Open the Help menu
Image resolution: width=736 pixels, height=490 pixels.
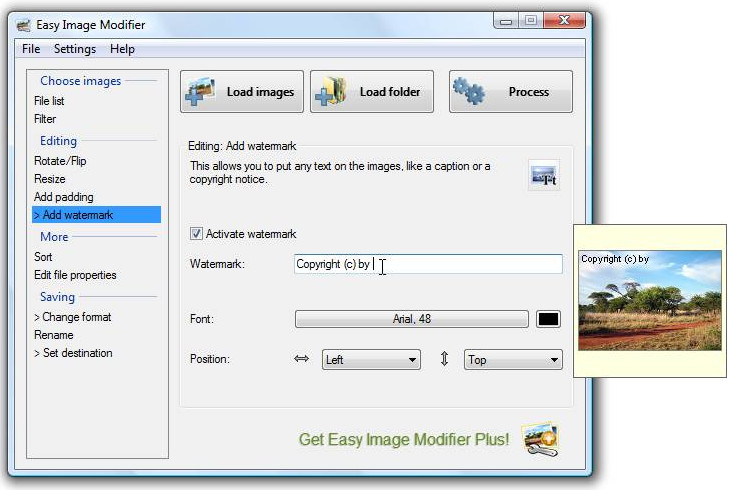(x=123, y=49)
